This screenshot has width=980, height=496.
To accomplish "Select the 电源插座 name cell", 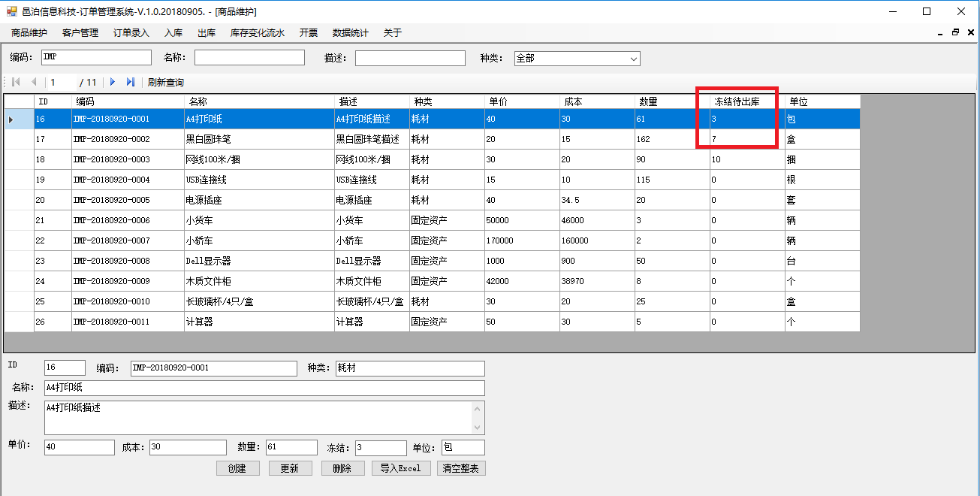I will pyautogui.click(x=259, y=200).
